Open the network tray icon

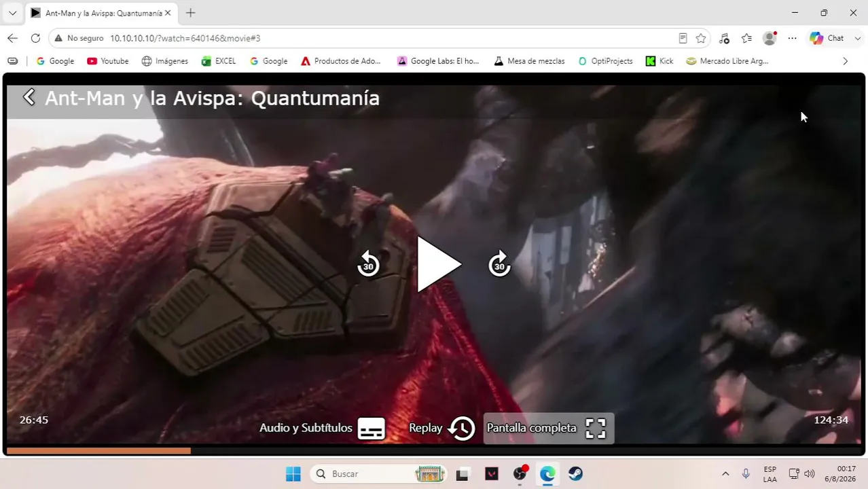point(793,473)
